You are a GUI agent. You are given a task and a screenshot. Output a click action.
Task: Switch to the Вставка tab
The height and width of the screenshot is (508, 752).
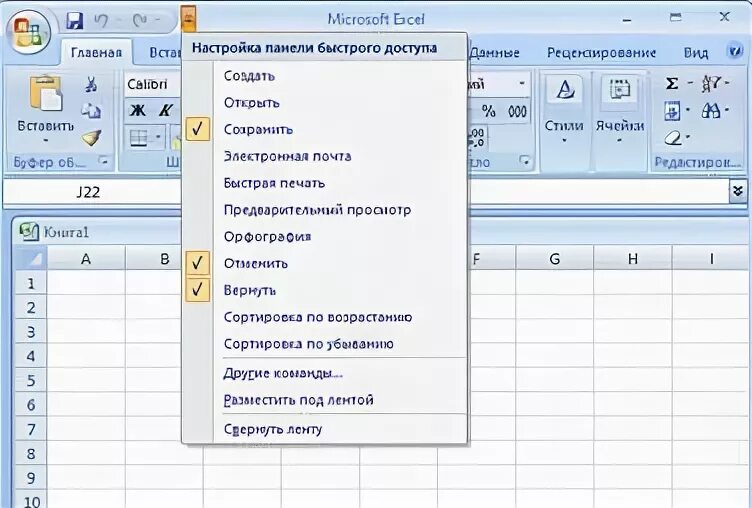(165, 52)
